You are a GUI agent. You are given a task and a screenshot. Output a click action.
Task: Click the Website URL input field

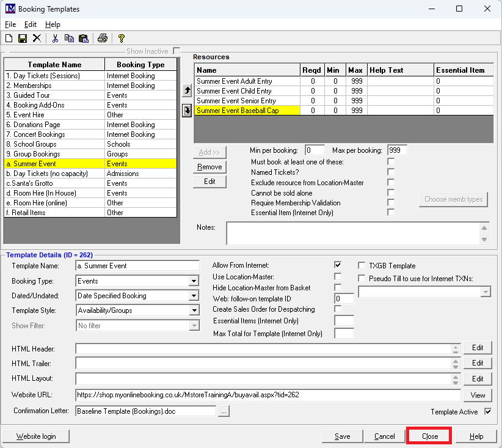pyautogui.click(x=267, y=395)
